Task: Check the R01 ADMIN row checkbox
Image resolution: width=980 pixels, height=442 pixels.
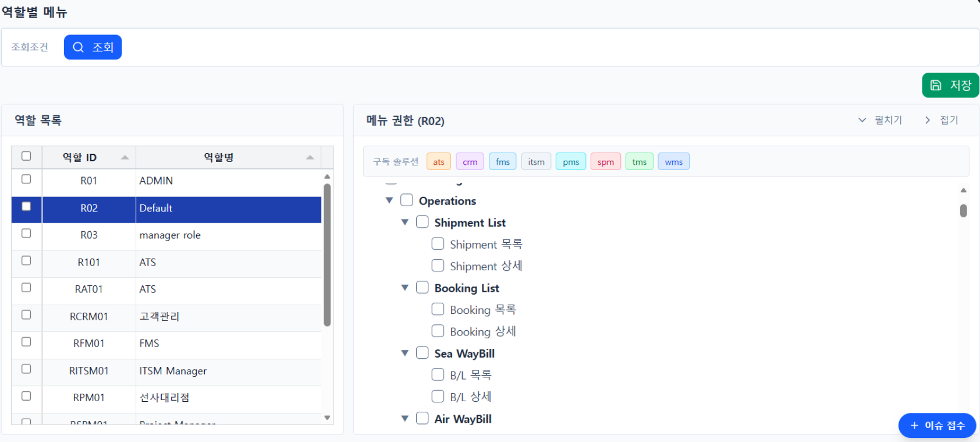Action: pyautogui.click(x=26, y=179)
